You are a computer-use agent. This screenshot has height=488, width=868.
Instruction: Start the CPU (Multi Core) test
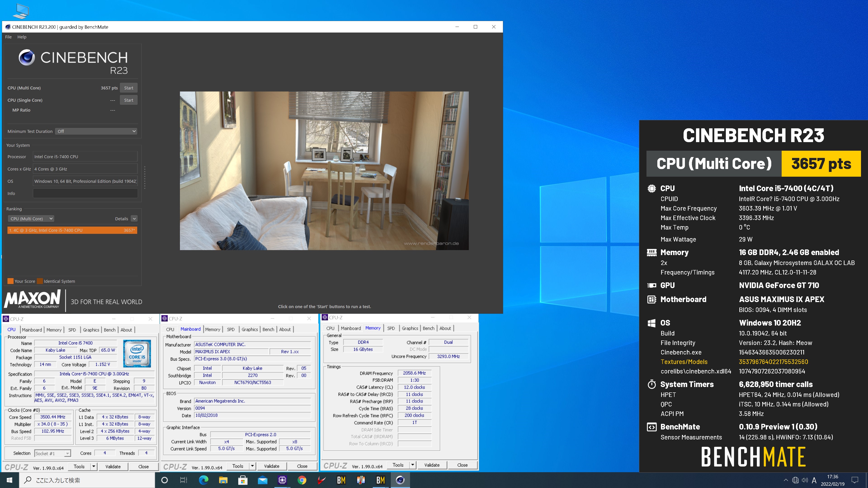click(x=129, y=88)
